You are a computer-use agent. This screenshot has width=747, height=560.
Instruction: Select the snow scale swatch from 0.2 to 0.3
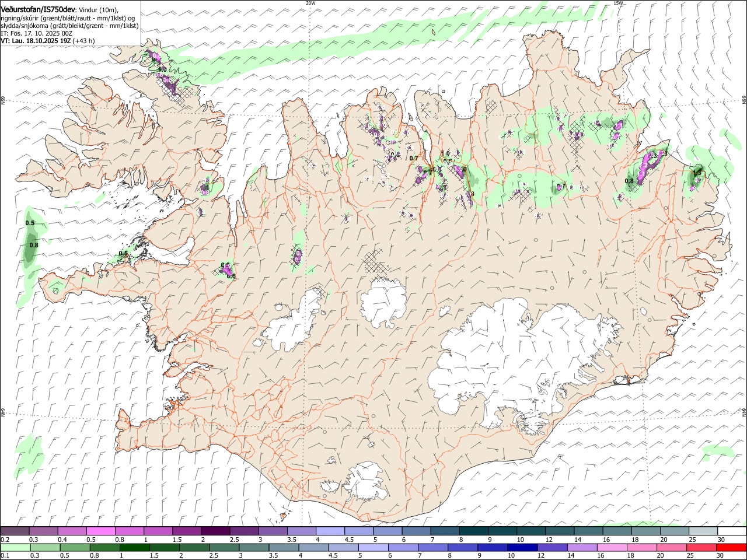coord(15,531)
